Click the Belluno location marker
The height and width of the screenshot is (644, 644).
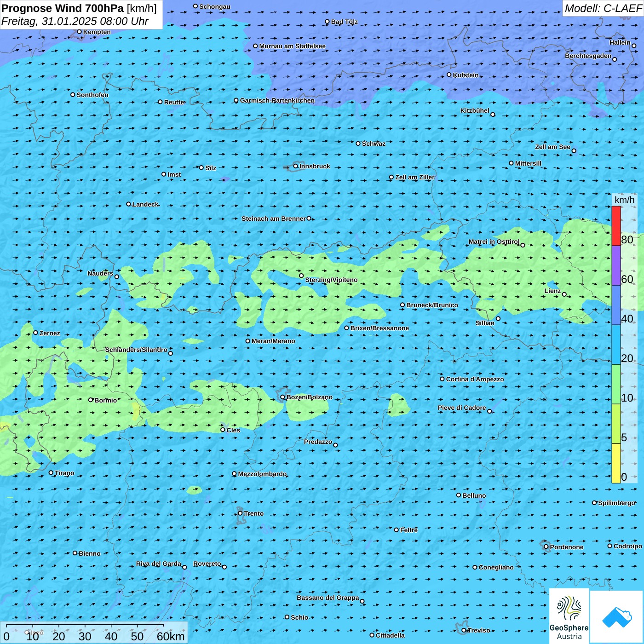pos(459,495)
